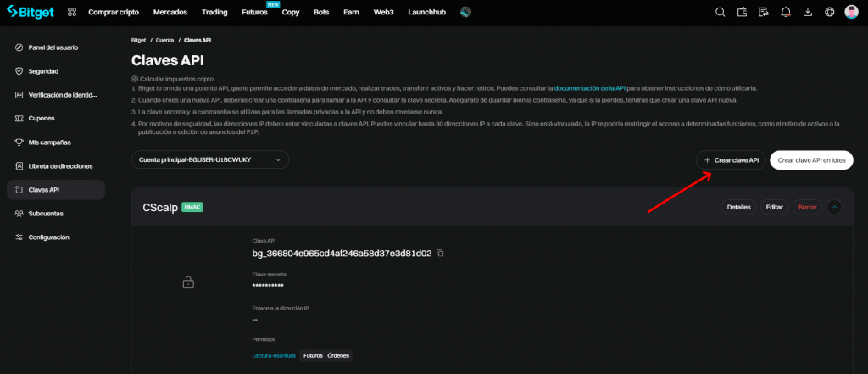The width and height of the screenshot is (868, 374).
Task: Click Crear clave API en lotes
Action: tap(811, 159)
